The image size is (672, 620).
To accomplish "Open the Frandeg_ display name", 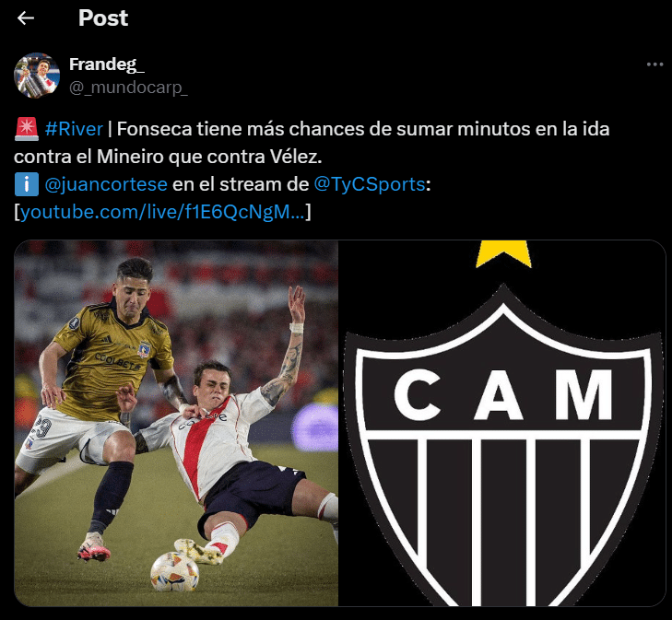I will click(x=107, y=64).
